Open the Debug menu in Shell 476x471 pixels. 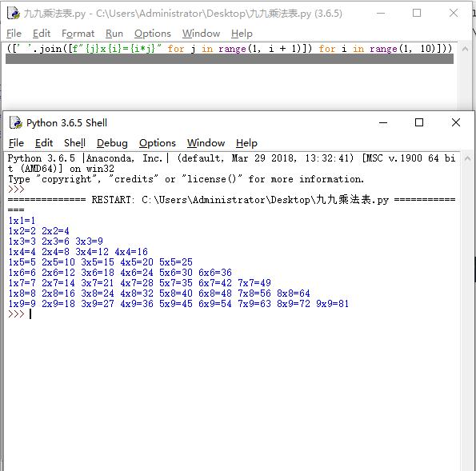click(112, 143)
